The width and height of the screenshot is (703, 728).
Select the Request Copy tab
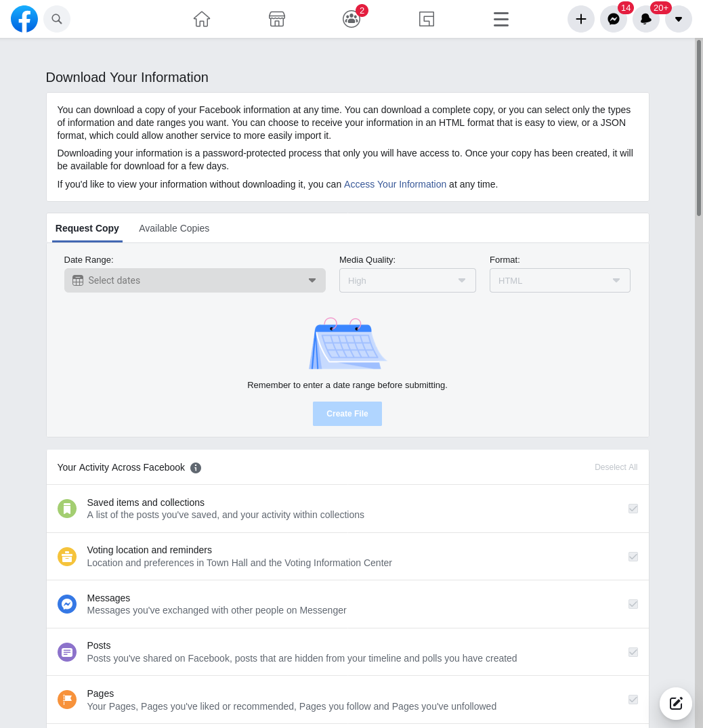coord(87,228)
